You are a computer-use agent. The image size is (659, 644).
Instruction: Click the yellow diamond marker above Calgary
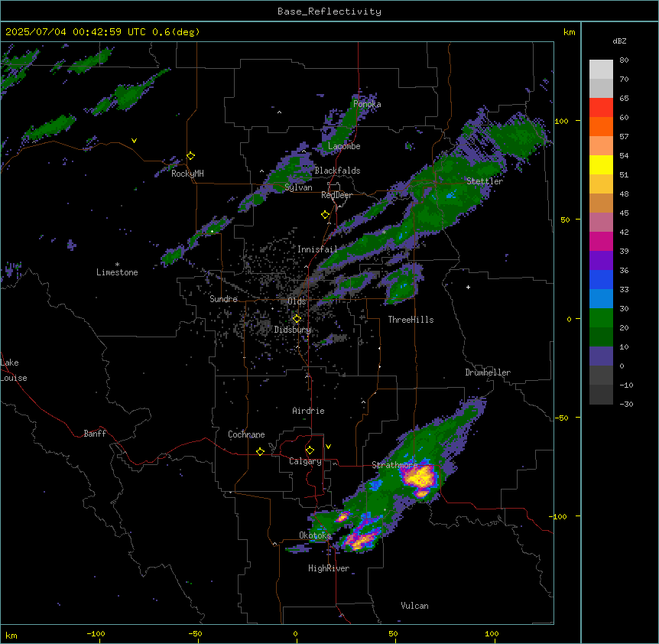tap(310, 450)
